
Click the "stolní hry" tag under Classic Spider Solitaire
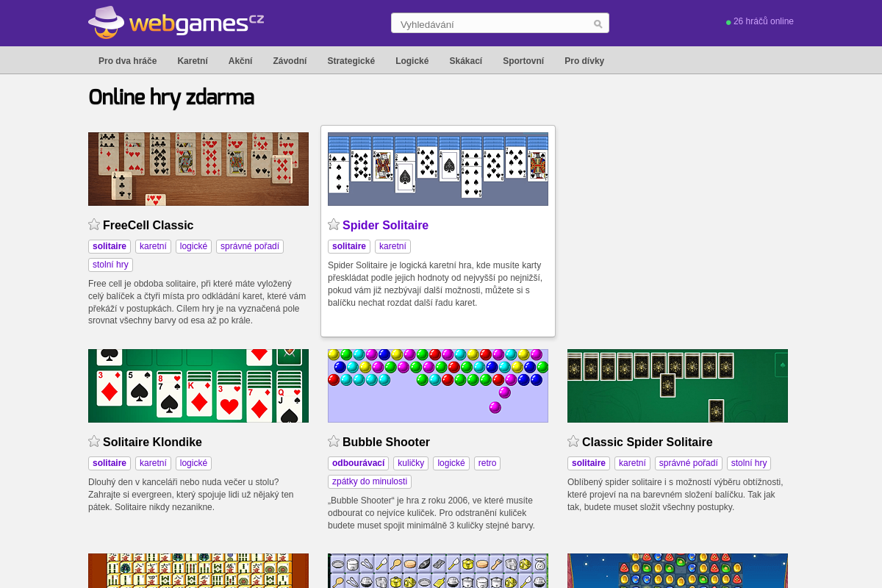(748, 463)
